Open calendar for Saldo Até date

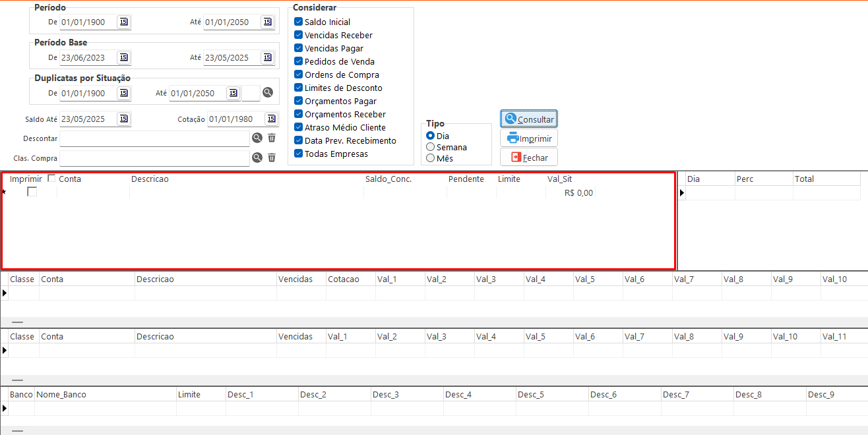click(x=124, y=119)
